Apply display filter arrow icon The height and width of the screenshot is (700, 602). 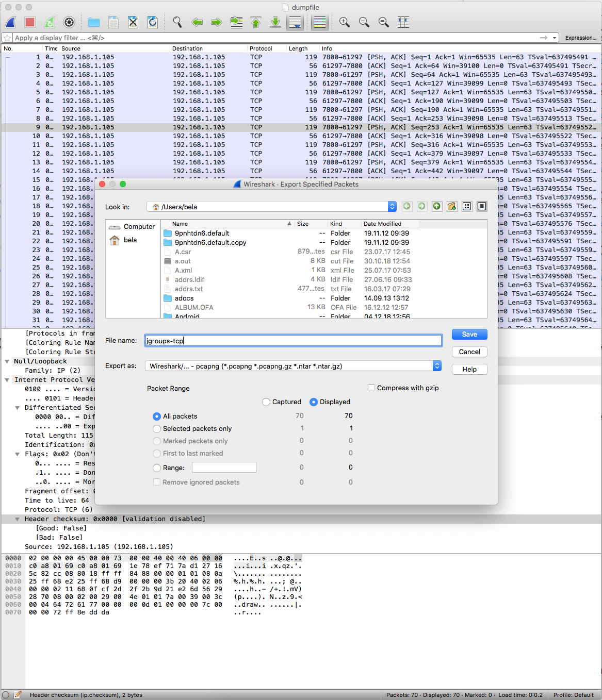coord(544,38)
